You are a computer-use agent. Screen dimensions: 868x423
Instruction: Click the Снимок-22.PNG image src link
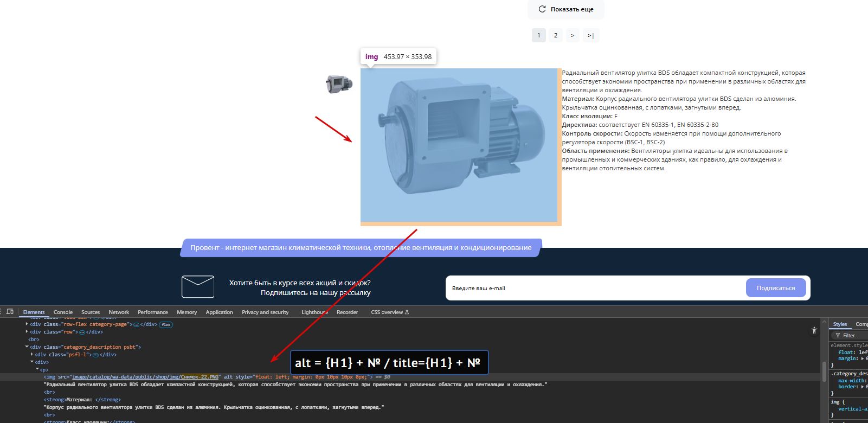[146, 377]
